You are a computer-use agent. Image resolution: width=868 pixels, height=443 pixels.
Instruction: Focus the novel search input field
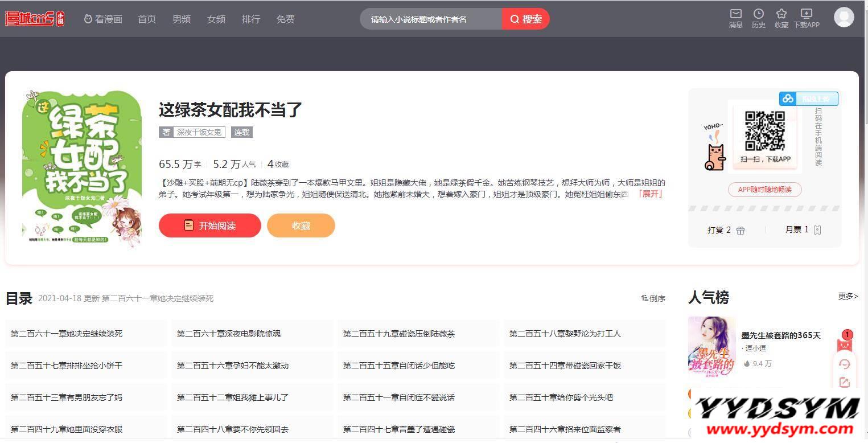click(430, 19)
